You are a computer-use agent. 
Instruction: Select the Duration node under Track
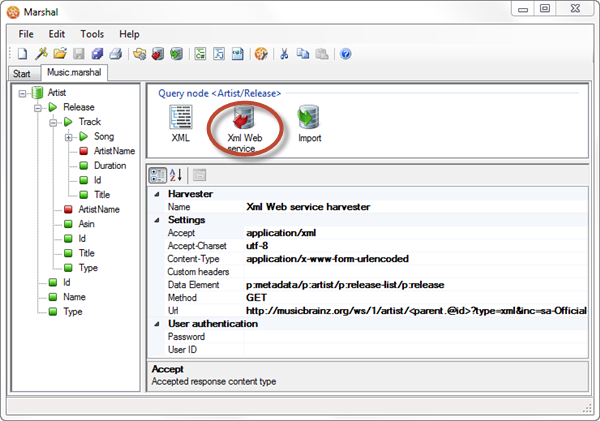pos(109,165)
